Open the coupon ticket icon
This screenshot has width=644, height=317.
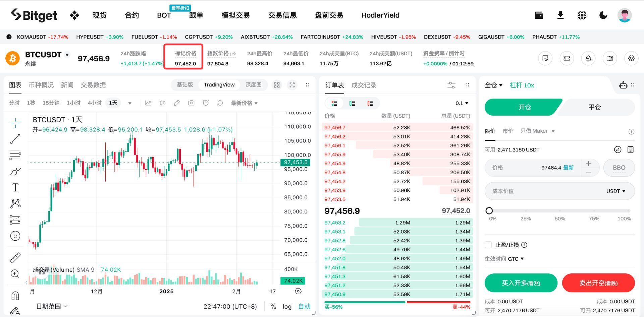(x=567, y=58)
